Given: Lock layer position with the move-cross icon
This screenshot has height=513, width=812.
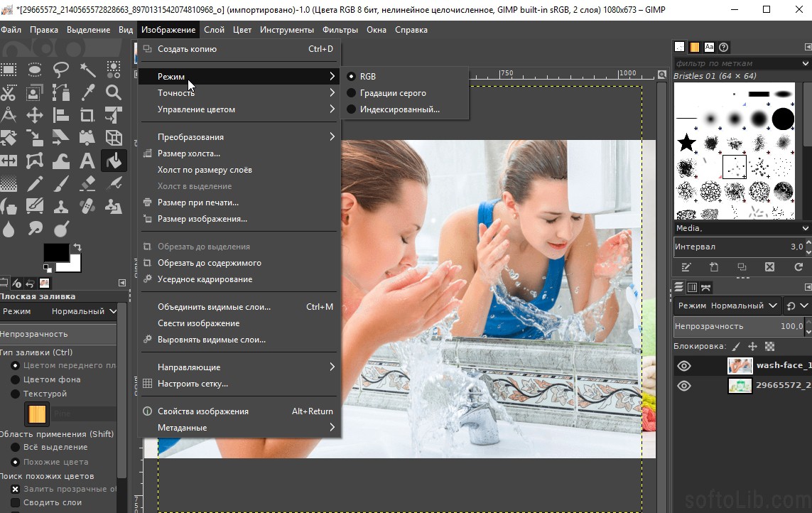Looking at the screenshot, I should [x=752, y=346].
